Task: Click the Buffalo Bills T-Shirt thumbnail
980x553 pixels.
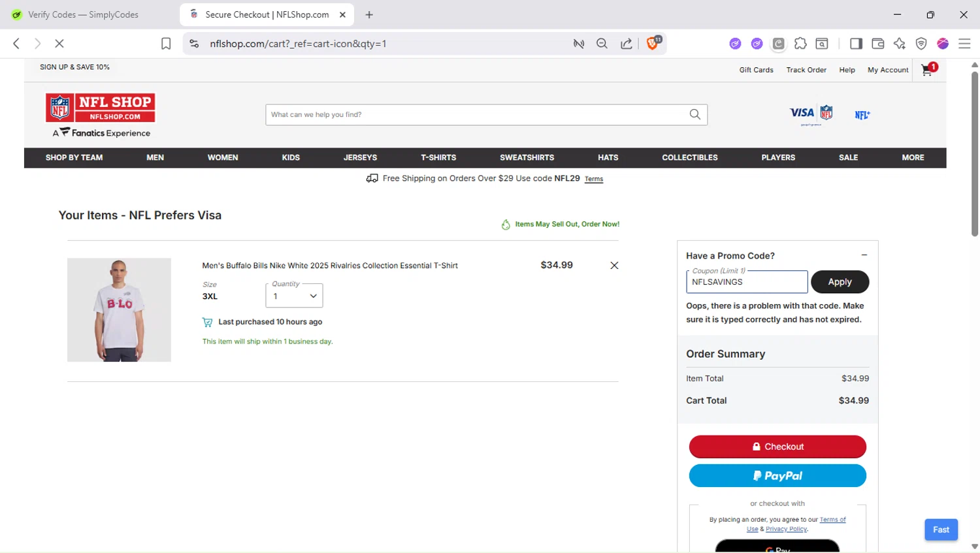Action: coord(119,309)
